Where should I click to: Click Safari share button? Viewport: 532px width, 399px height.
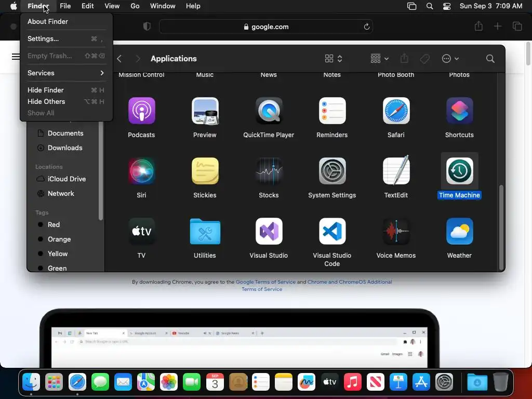(x=478, y=26)
